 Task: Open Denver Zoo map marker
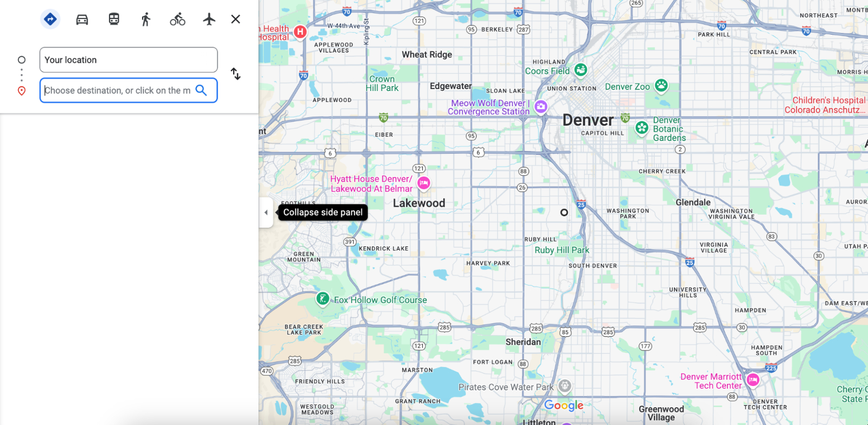pyautogui.click(x=661, y=86)
